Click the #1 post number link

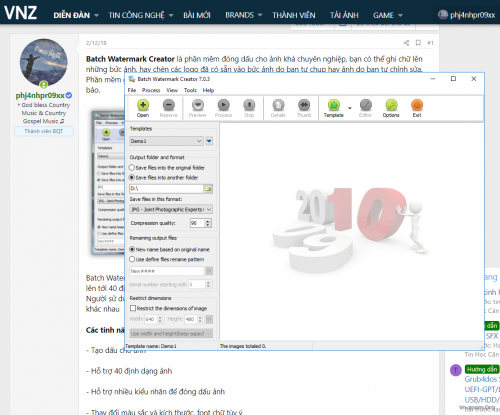(430, 43)
